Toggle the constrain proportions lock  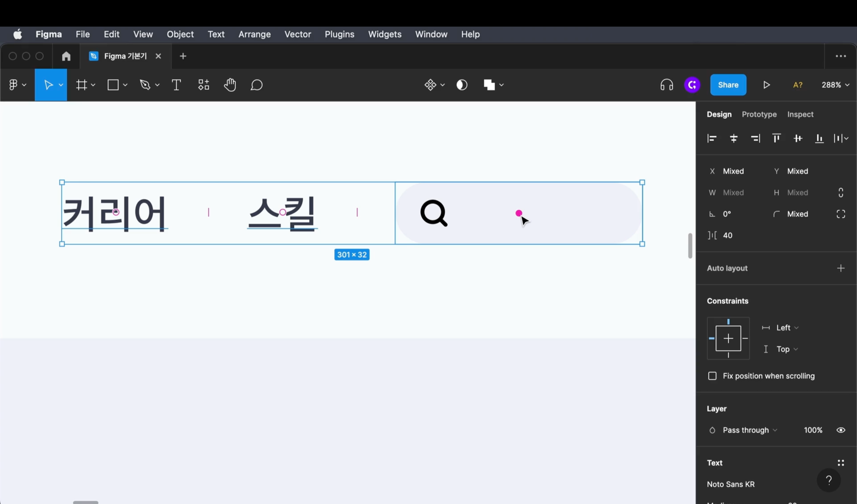coord(841,192)
